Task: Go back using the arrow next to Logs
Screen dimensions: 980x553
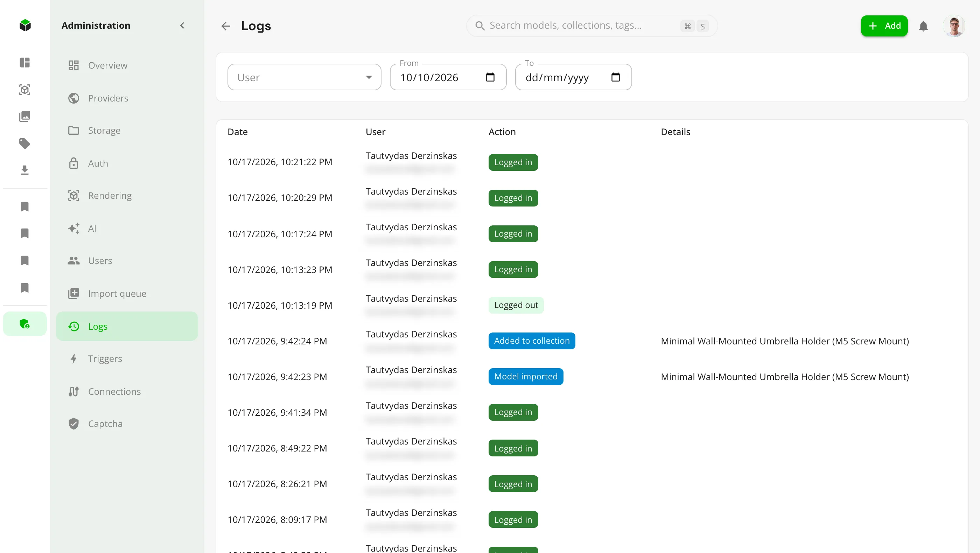Action: [x=226, y=26]
